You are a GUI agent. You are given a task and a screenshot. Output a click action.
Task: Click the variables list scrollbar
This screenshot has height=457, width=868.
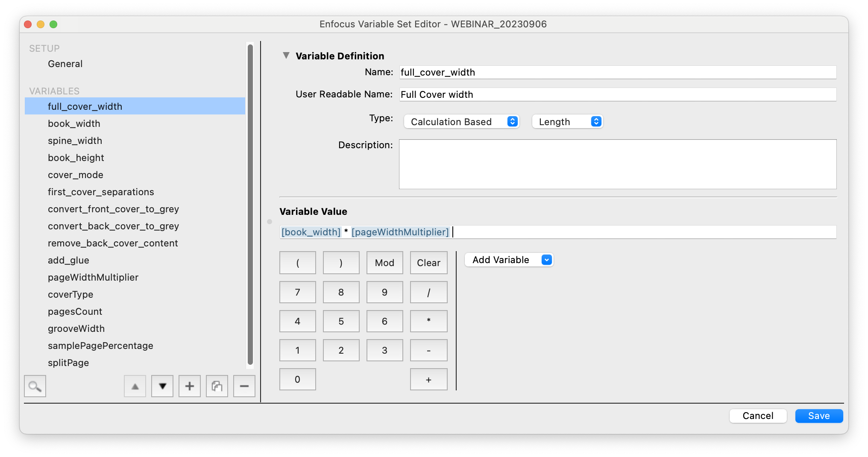tap(250, 205)
